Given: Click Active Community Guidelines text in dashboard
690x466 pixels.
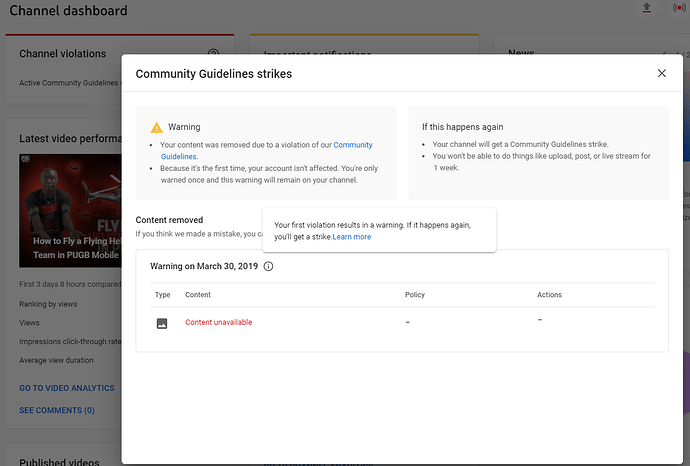Looking at the screenshot, I should (70, 83).
